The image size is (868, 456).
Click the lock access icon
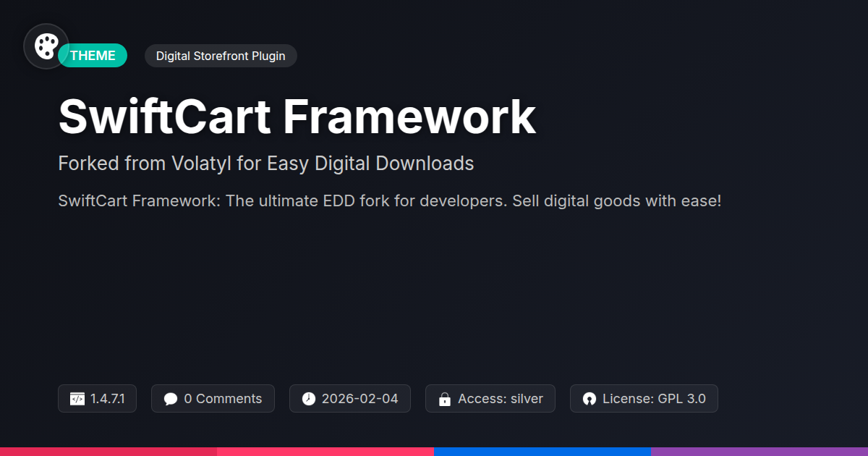(445, 399)
